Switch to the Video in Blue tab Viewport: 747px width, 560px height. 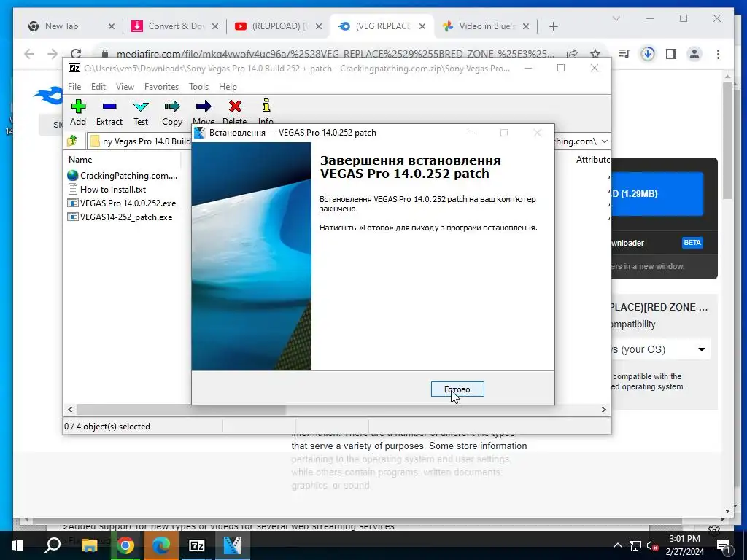click(487, 26)
